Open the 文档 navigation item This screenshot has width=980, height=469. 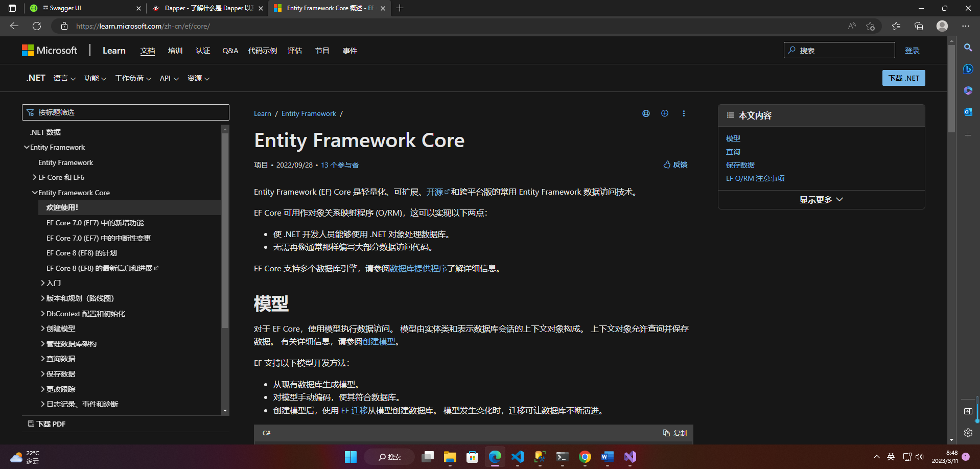click(x=148, y=51)
